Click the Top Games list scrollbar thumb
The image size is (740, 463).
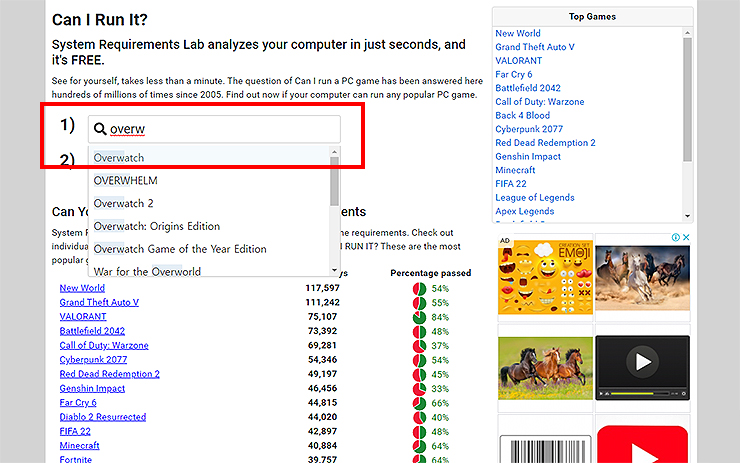click(687, 100)
